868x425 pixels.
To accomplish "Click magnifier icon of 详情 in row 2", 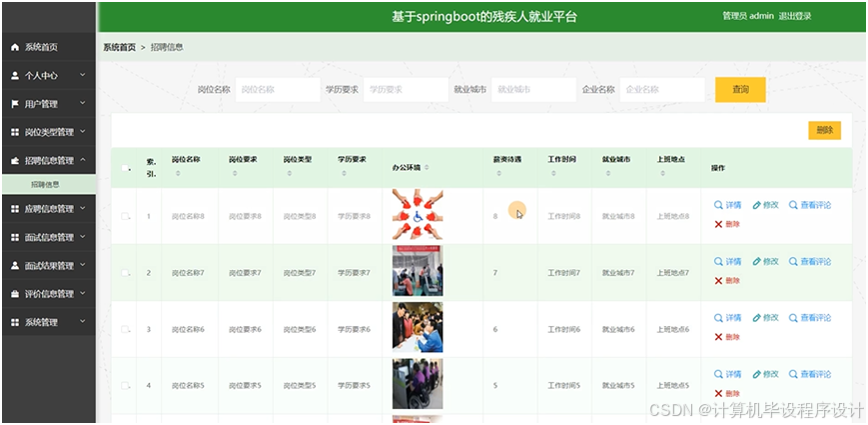I will pos(718,262).
